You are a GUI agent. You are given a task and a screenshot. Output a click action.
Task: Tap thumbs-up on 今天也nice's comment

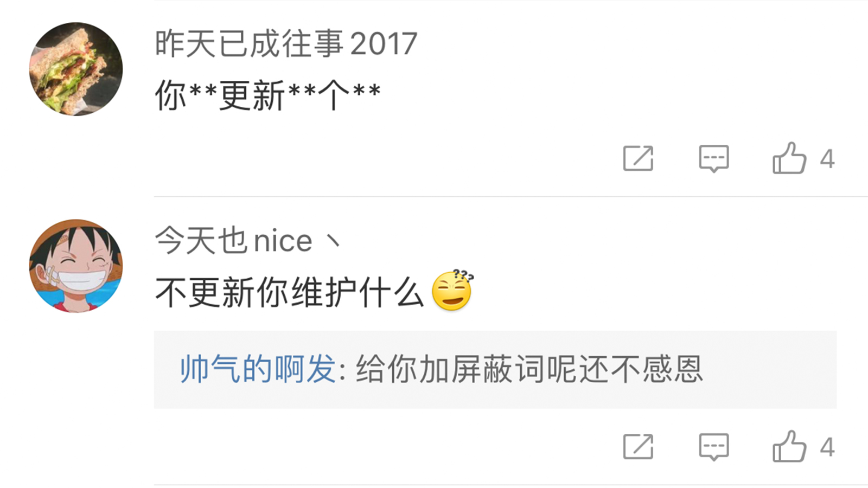pos(789,447)
